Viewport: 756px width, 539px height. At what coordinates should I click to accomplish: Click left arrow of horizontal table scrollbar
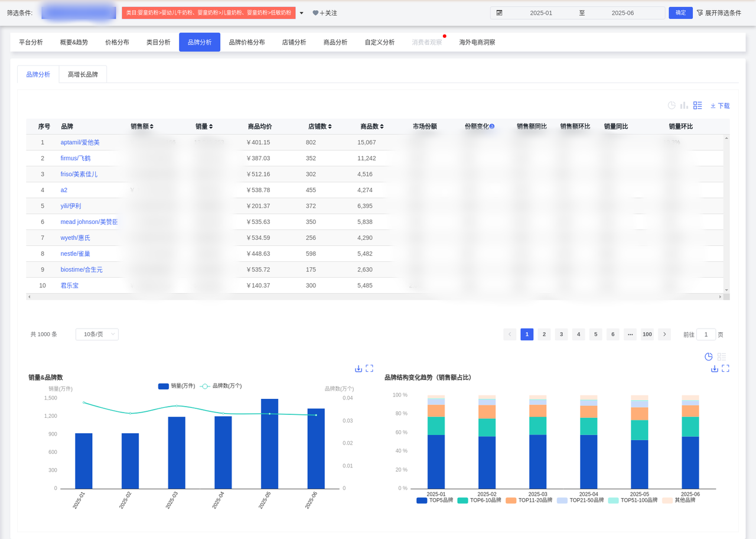point(30,297)
